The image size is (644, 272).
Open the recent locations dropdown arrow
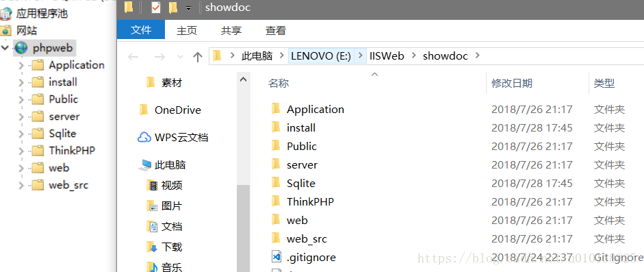180,57
